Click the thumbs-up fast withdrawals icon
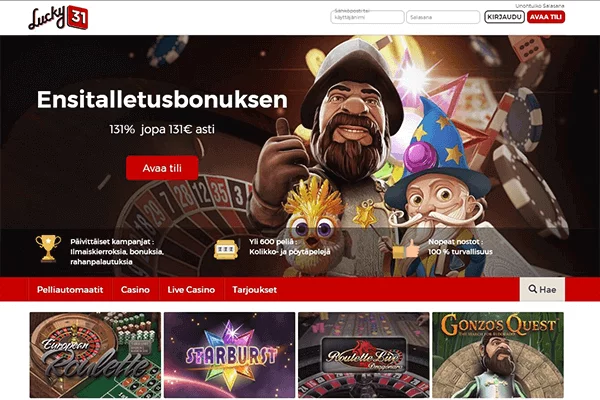 coord(406,249)
